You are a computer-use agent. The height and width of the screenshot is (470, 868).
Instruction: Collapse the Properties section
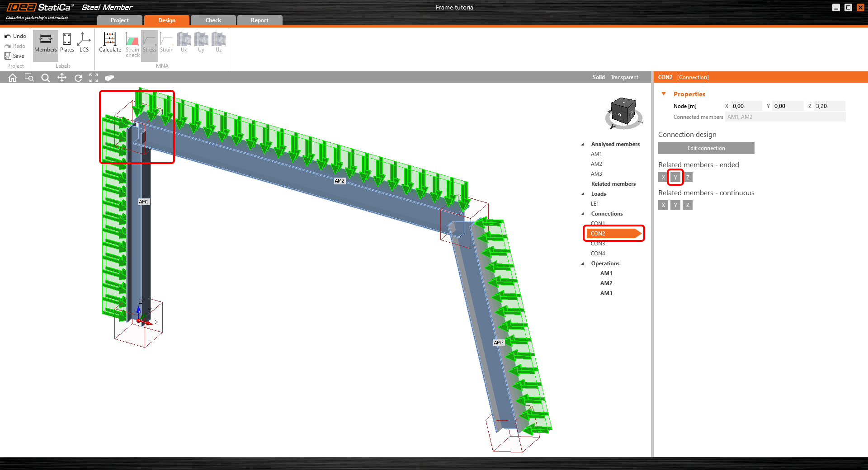[664, 94]
